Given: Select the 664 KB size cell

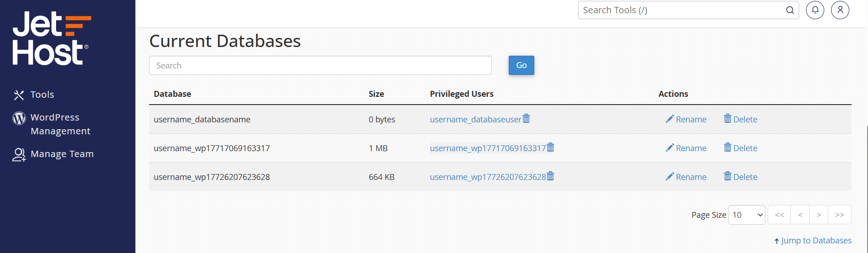Looking at the screenshot, I should 382,177.
